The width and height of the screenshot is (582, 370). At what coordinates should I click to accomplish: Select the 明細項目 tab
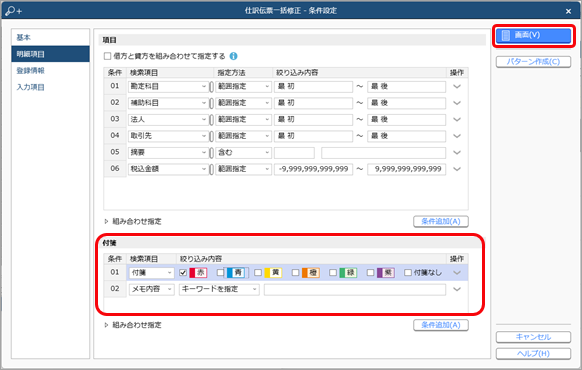pos(50,54)
